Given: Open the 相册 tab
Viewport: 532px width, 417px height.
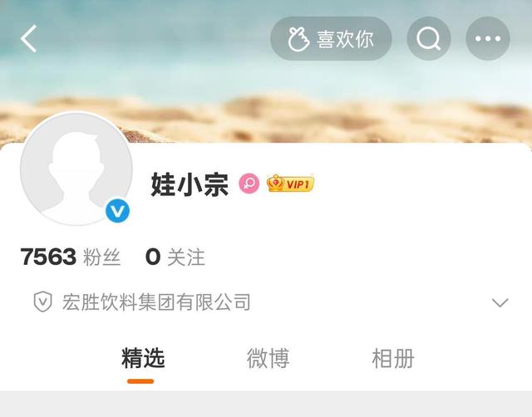Looking at the screenshot, I should click(x=393, y=358).
